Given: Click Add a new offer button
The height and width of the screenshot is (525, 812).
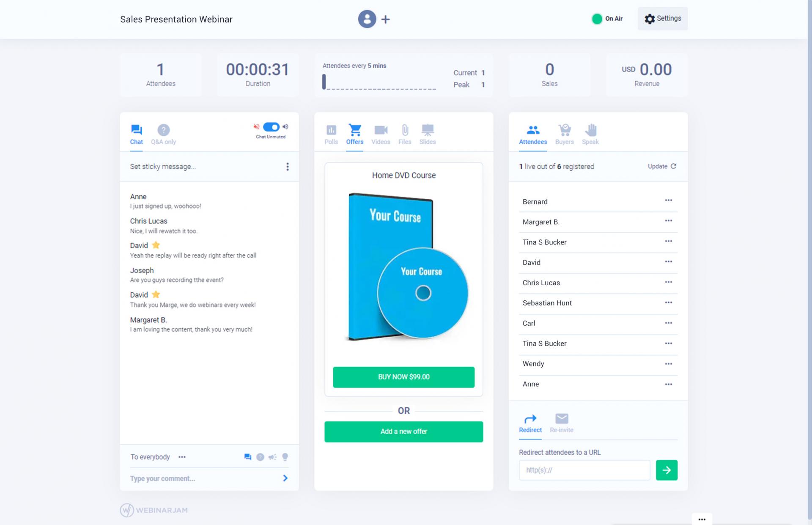Looking at the screenshot, I should [x=403, y=432].
